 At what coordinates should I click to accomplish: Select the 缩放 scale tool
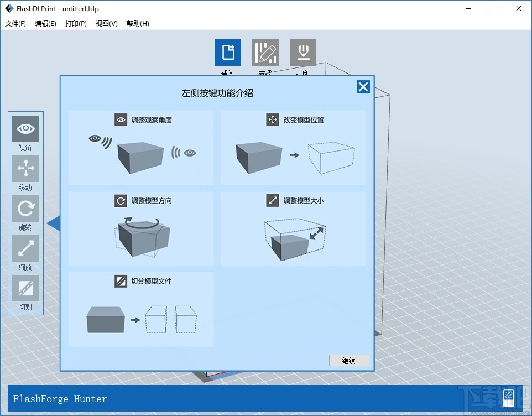coord(25,248)
